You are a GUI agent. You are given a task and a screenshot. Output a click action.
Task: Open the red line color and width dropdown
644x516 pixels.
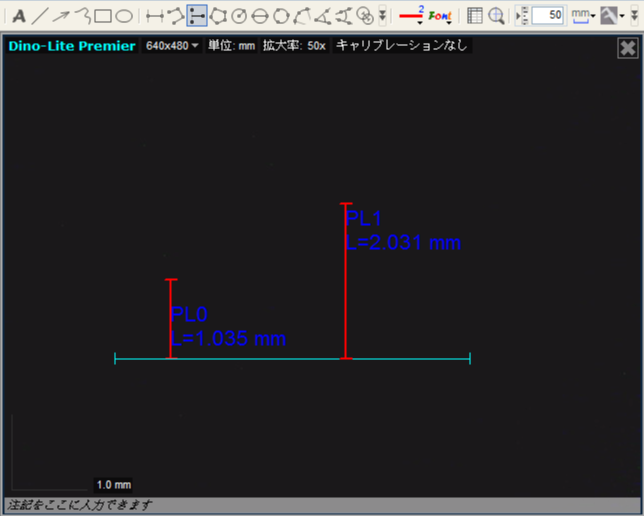[x=412, y=16]
